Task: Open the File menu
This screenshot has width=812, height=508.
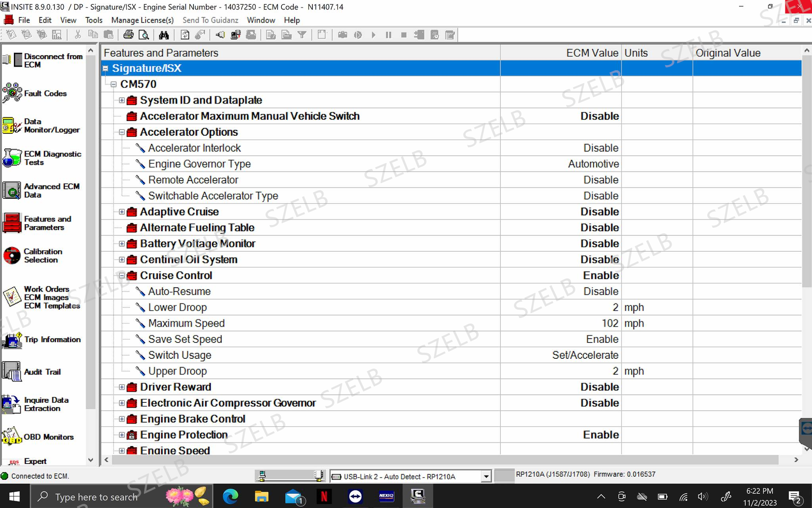Action: [x=24, y=20]
